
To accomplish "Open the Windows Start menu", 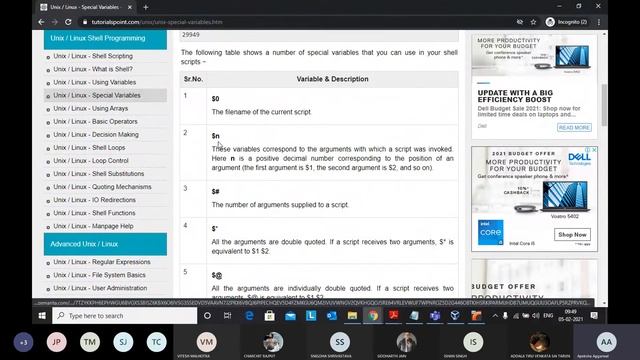I will tap(42, 316).
